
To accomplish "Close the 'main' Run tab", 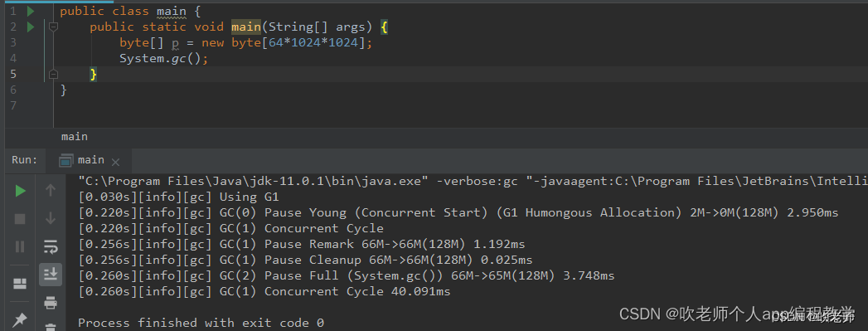I will click(115, 162).
